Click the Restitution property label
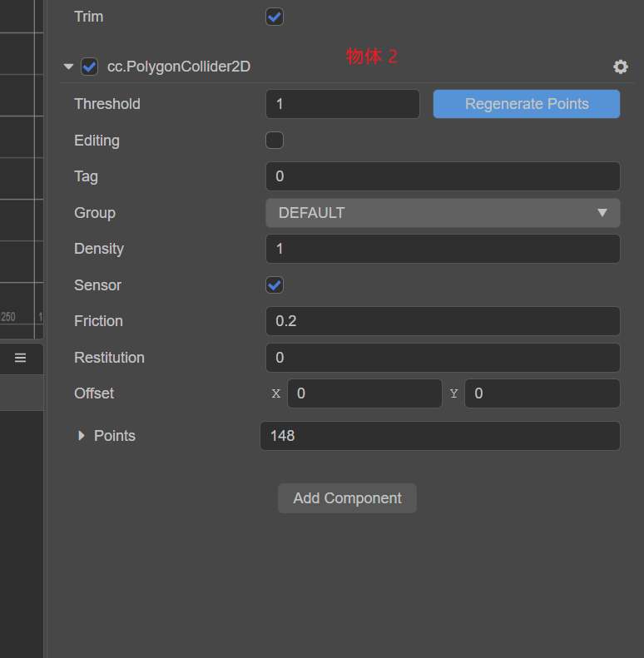644x658 pixels. coord(109,358)
